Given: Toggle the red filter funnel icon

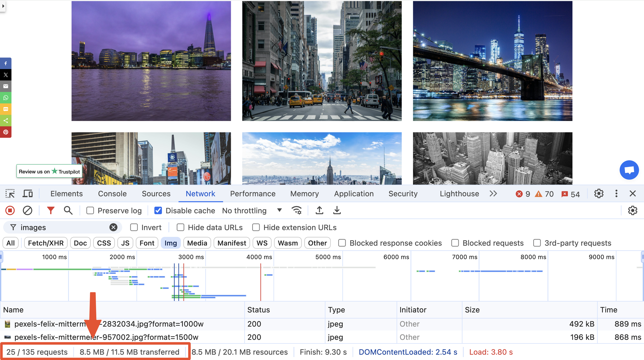Looking at the screenshot, I should tap(51, 211).
